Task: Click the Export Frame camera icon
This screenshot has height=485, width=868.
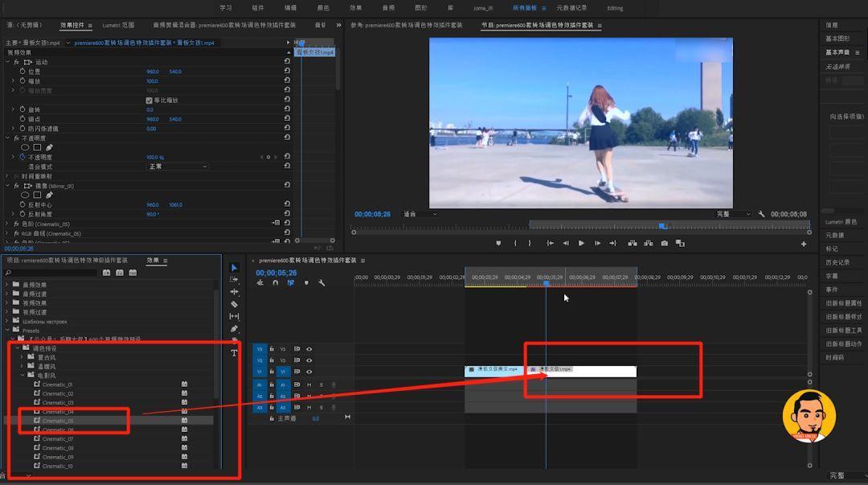Action: (665, 244)
